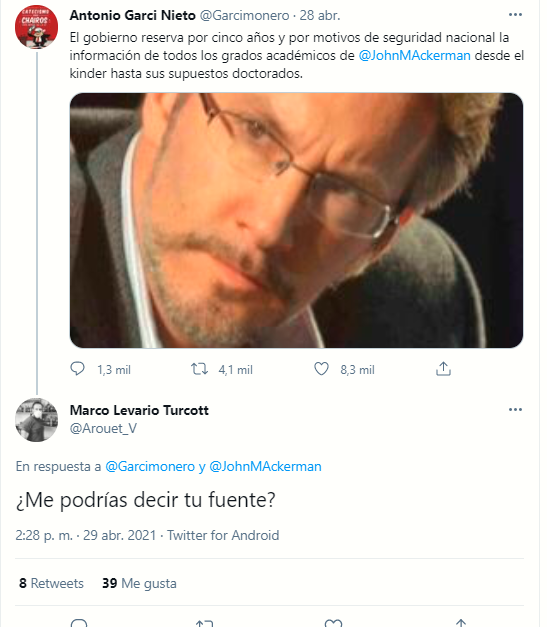View the 8 Retweets list

[51, 583]
